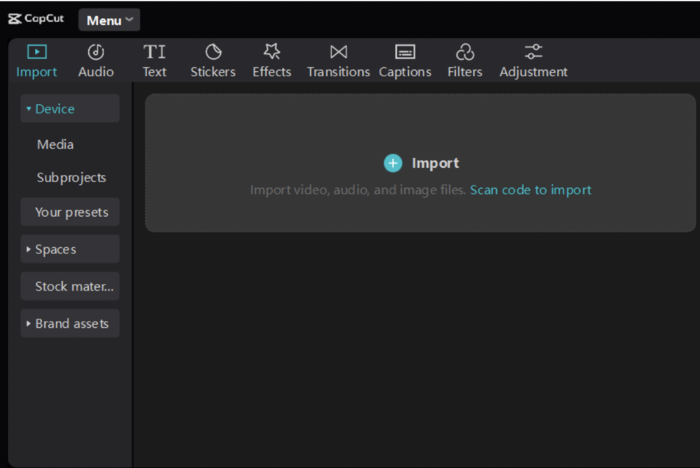Open Your presets
Image resolution: width=700 pixels, height=468 pixels.
click(x=70, y=212)
